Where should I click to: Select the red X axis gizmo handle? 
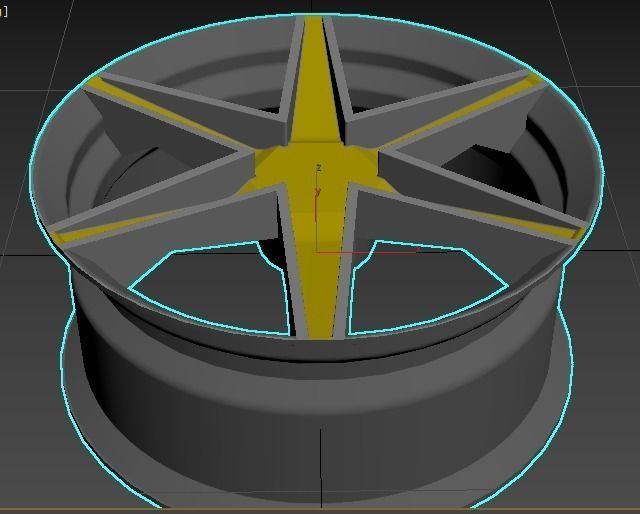367,251
